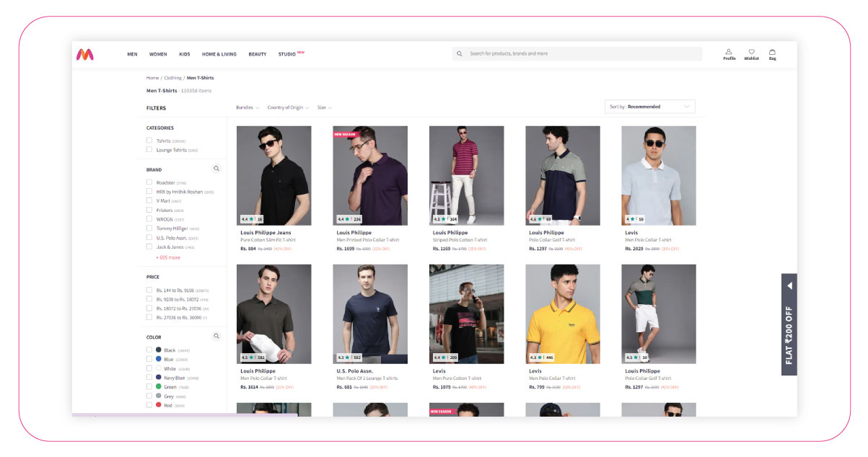This screenshot has width=868, height=457.
Task: Check the Lounge Tshirts category checkbox
Action: 149,150
